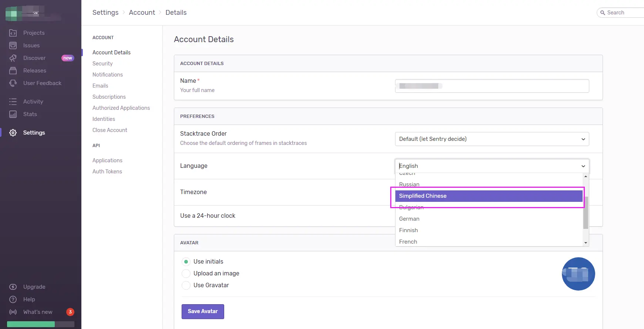Open the Projects icon in sidebar
The height and width of the screenshot is (329, 644).
(x=13, y=33)
